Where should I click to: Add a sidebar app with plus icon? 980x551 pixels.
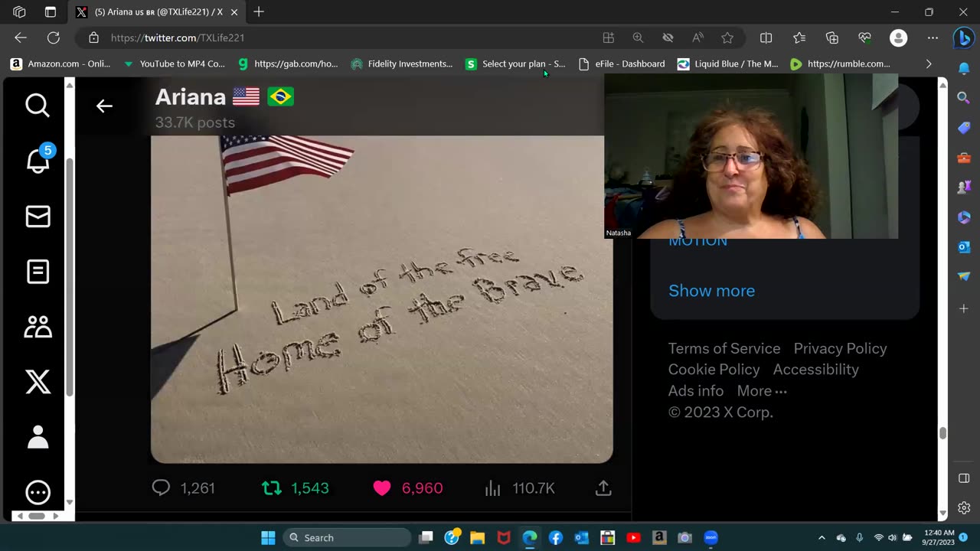point(964,308)
